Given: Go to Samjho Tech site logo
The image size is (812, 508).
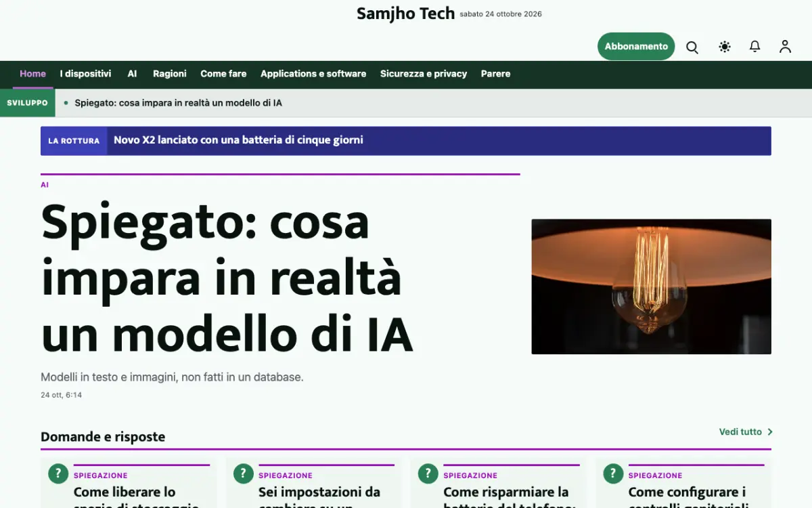Looking at the screenshot, I should [405, 14].
